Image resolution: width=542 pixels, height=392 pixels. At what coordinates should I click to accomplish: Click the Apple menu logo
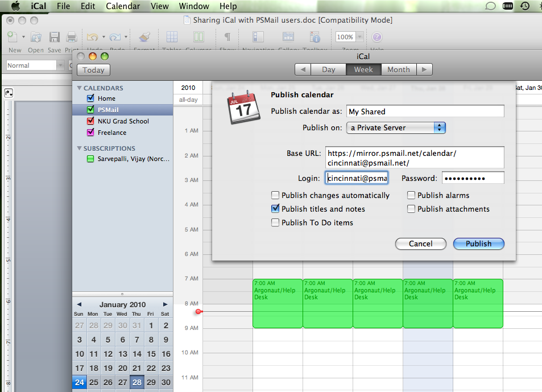(x=16, y=6)
